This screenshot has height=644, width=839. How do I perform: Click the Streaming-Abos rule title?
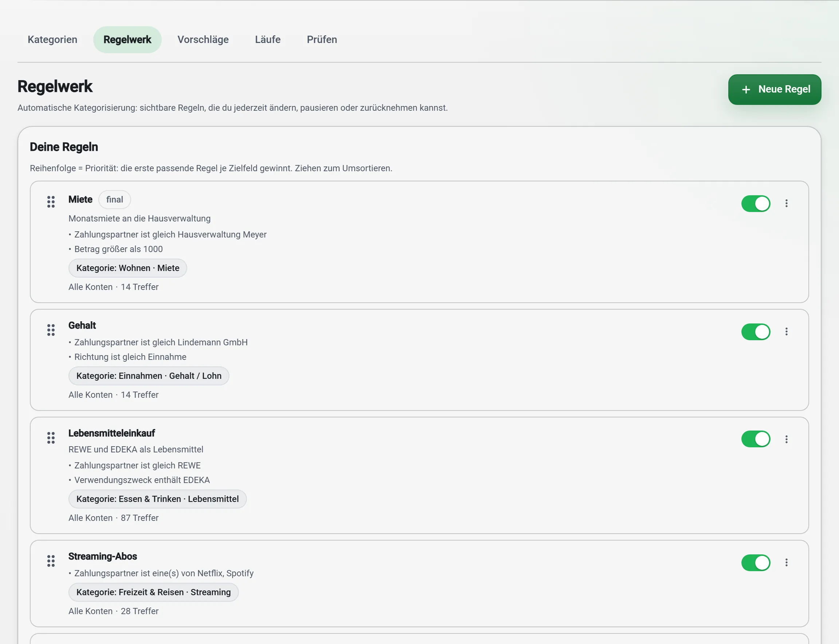(x=103, y=556)
